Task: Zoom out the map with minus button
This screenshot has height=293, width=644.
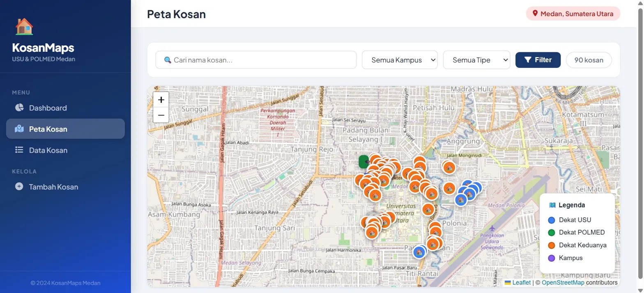Action: (x=161, y=115)
